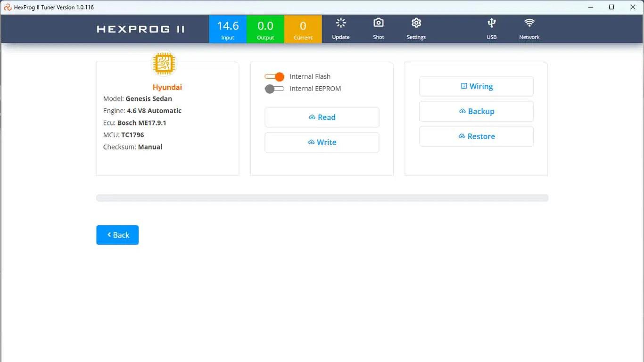
Task: Click the HEXPROG II header logo
Action: pos(141,29)
